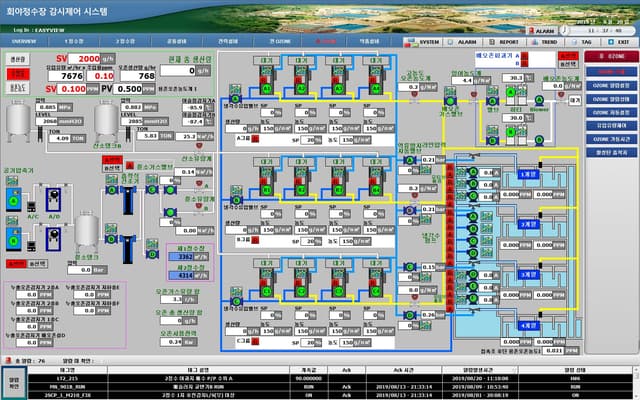
Task: Switch to the OVERVIEW tab
Action: [24, 41]
